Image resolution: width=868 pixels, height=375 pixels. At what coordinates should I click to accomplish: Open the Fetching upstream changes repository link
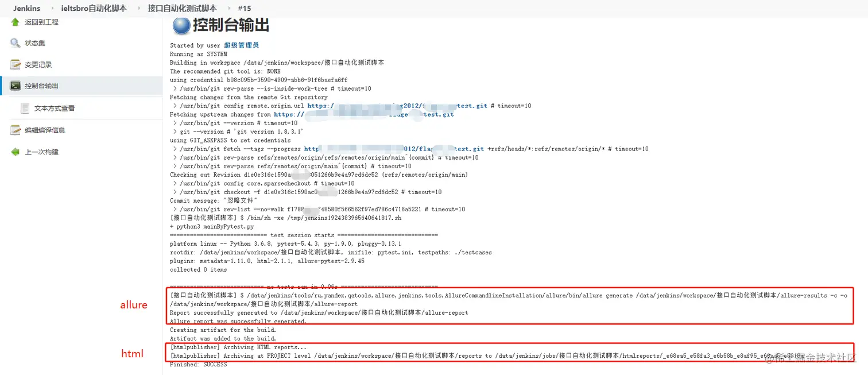point(364,114)
